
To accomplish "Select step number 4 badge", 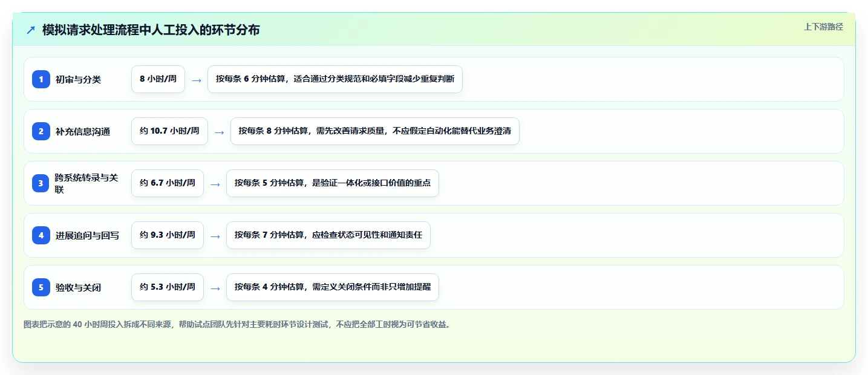I will [x=41, y=235].
